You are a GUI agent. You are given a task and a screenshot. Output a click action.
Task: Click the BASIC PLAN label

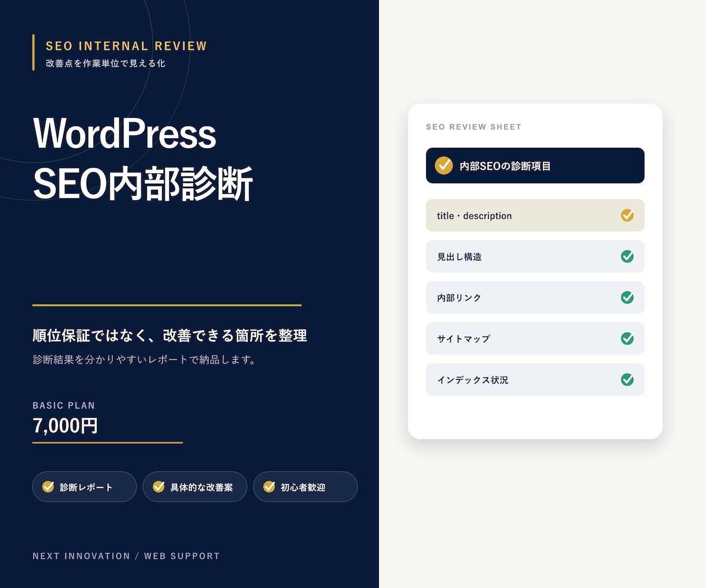(x=64, y=406)
